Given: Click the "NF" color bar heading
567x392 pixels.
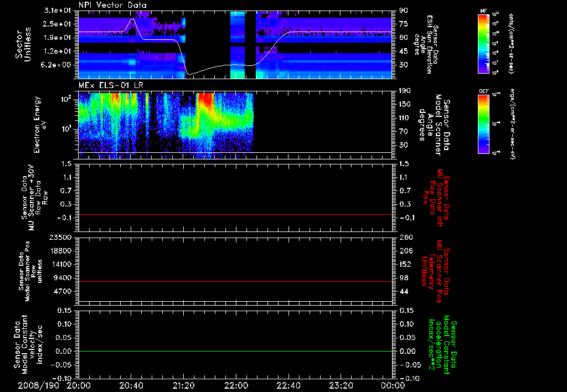Looking at the screenshot, I should [483, 11].
